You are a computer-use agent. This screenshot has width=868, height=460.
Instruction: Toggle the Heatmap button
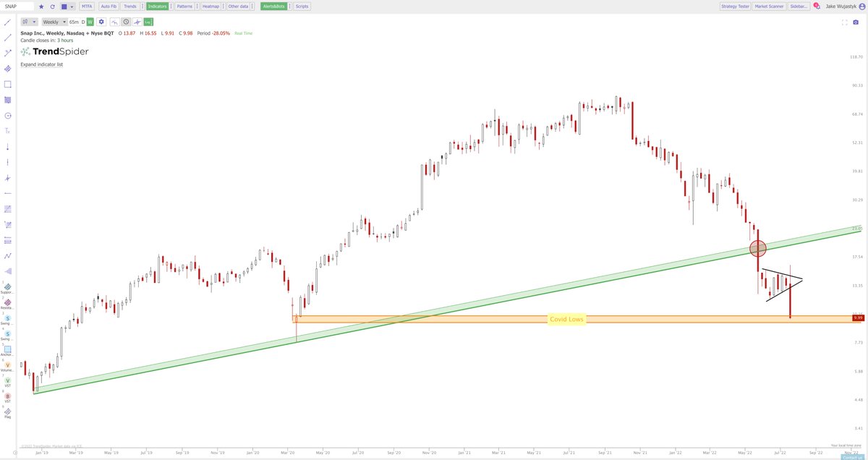[x=210, y=7]
